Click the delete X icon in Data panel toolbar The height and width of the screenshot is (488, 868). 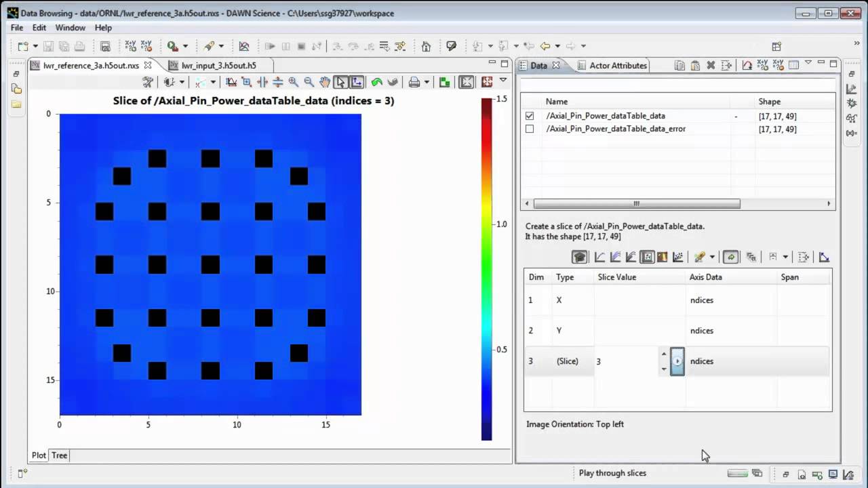coord(711,65)
